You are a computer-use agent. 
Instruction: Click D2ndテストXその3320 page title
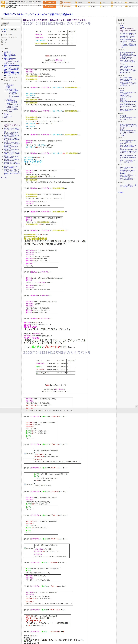tap(56, 20)
